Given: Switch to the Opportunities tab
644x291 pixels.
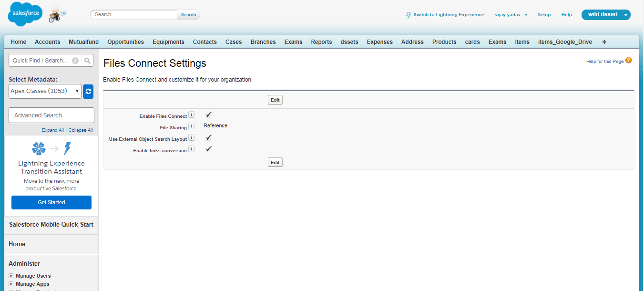Looking at the screenshot, I should tap(125, 42).
